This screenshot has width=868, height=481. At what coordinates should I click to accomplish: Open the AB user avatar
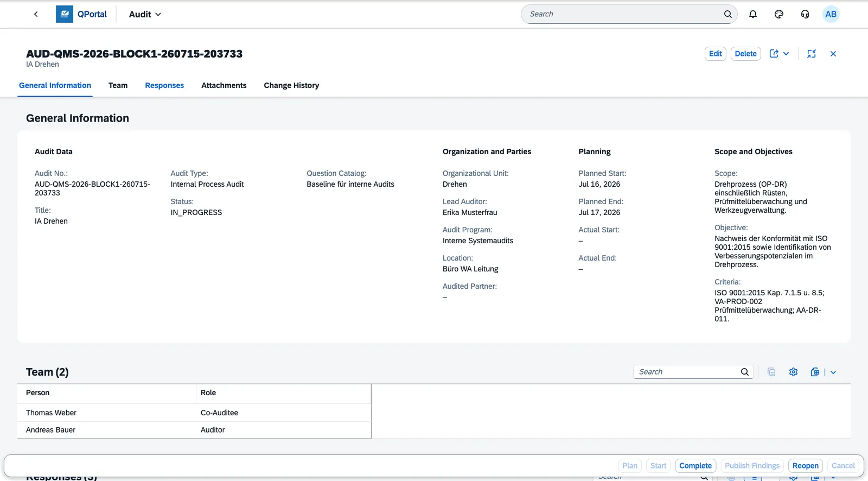tap(831, 14)
